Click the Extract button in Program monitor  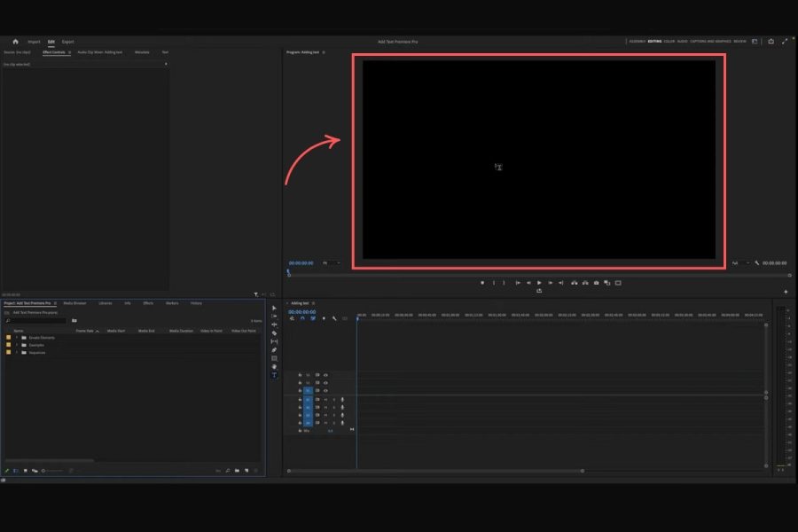[x=585, y=283]
